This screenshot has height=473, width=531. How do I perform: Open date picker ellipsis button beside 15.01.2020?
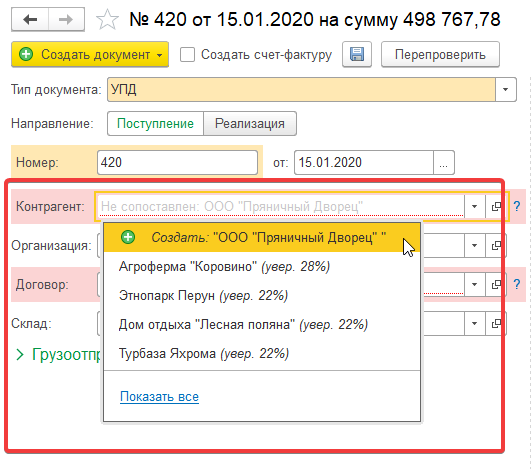(444, 163)
